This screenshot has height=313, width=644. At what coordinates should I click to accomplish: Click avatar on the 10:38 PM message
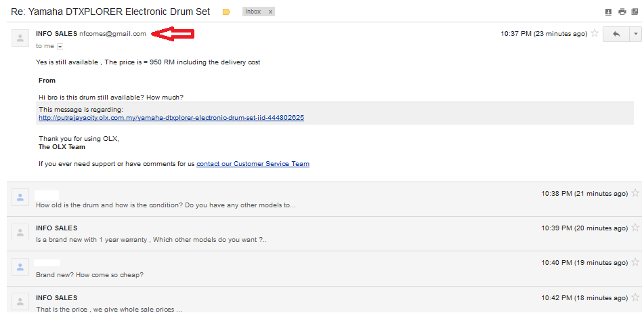pos(20,198)
